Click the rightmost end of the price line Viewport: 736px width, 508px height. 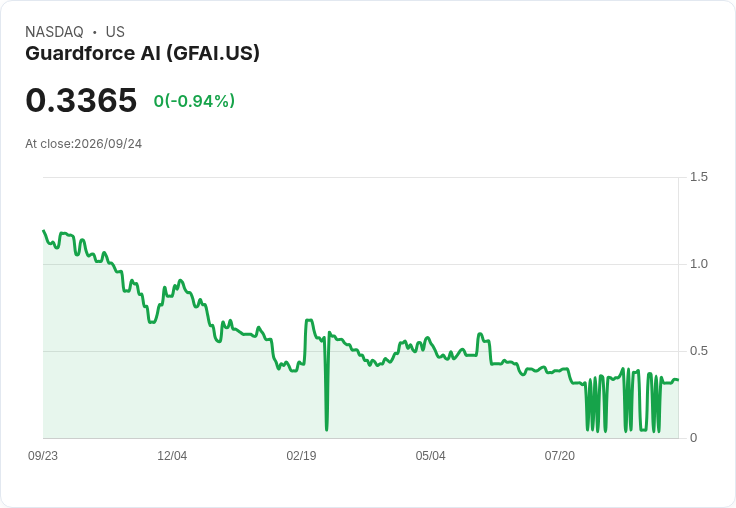click(x=678, y=380)
